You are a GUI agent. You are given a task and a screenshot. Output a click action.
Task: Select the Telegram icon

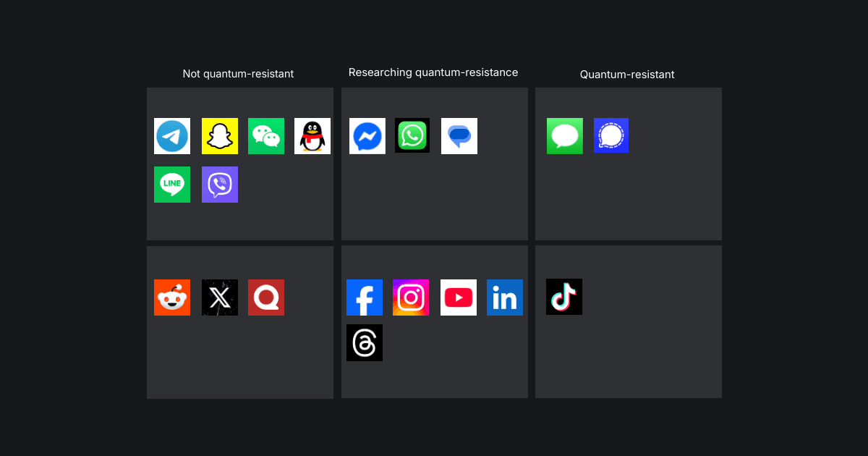coord(172,136)
